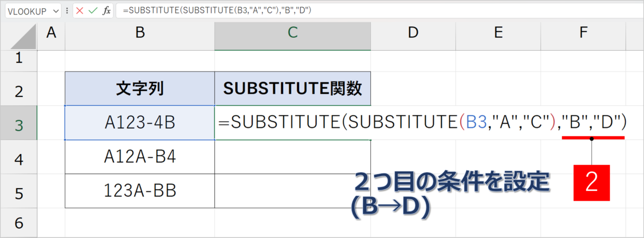
Task: Cancel the formula entry with the X icon
Action: click(80, 10)
